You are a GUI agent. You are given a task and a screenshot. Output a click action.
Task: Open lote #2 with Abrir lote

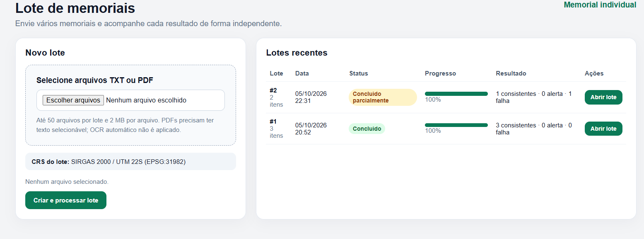(603, 97)
